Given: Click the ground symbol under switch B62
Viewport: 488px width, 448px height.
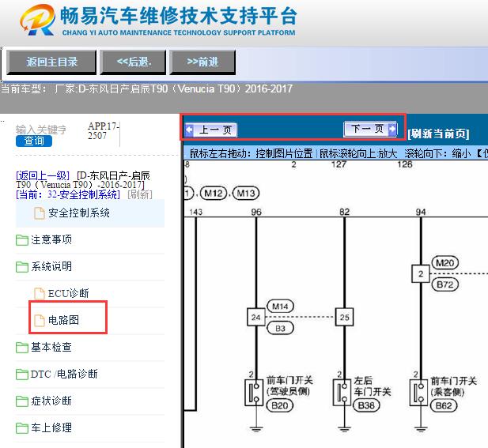Looking at the screenshot, I should [x=421, y=429].
